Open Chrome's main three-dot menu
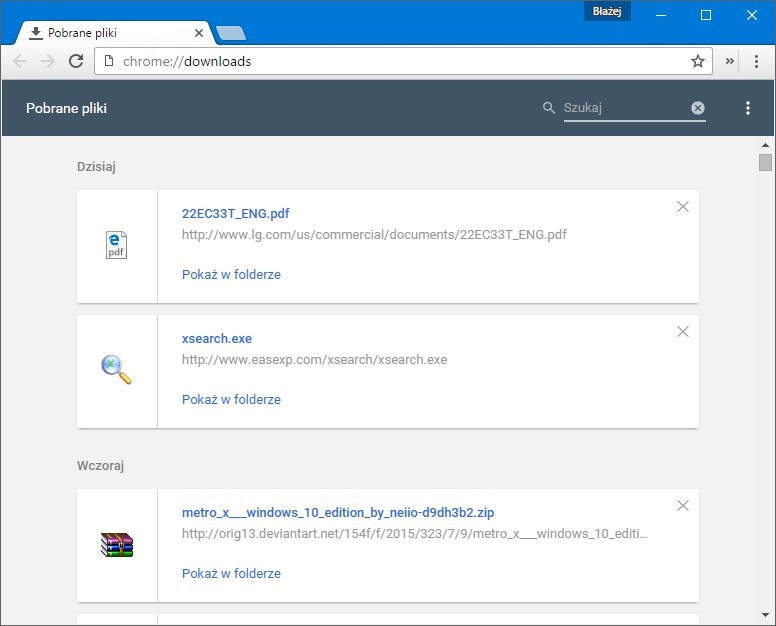The image size is (776, 626). tap(756, 61)
